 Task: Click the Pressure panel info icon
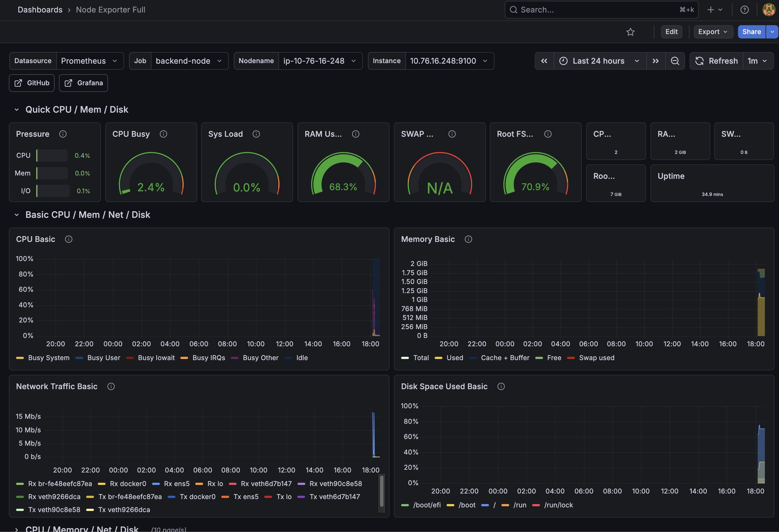click(63, 134)
